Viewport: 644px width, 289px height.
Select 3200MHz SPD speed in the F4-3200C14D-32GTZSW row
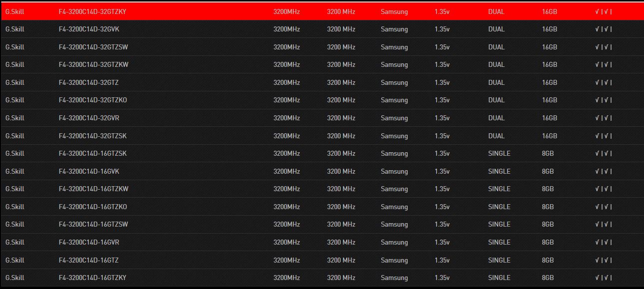tap(287, 47)
